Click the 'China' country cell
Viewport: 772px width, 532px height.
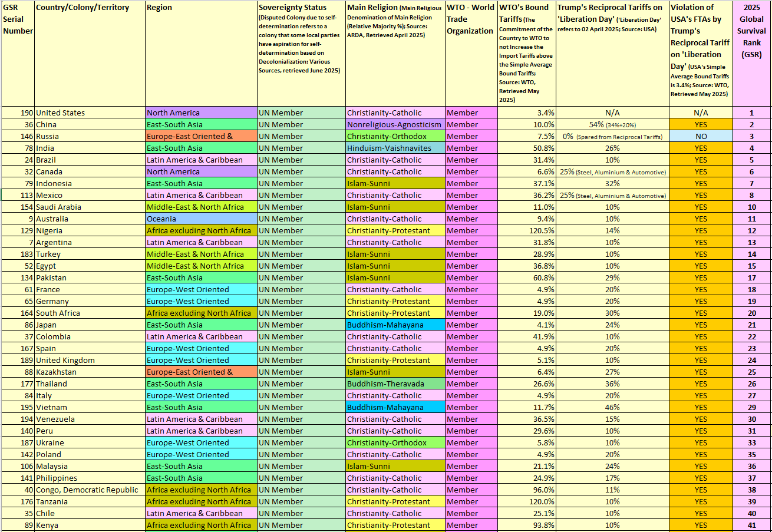[x=90, y=124]
